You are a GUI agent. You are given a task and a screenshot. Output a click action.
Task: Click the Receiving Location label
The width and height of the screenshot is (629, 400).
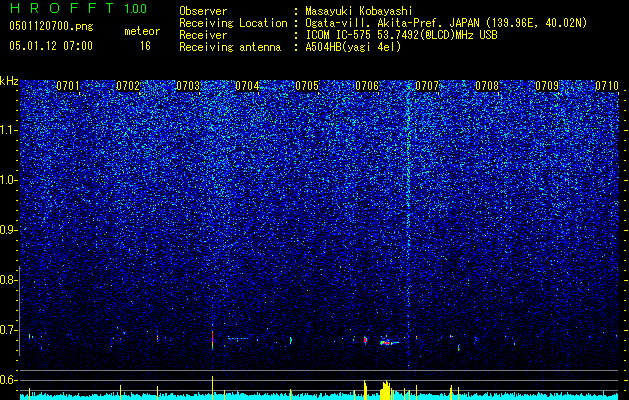coord(233,23)
